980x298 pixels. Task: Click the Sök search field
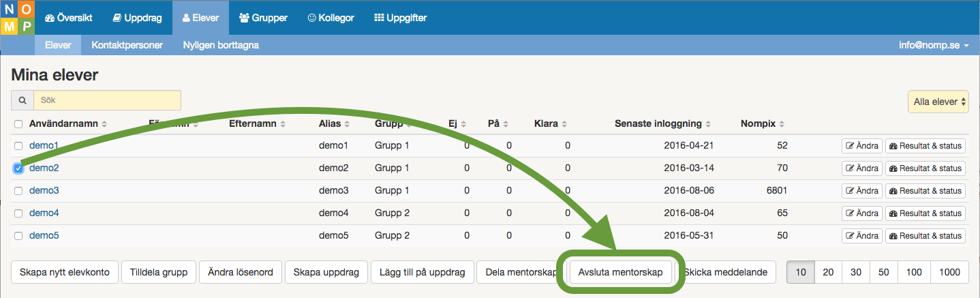click(107, 100)
